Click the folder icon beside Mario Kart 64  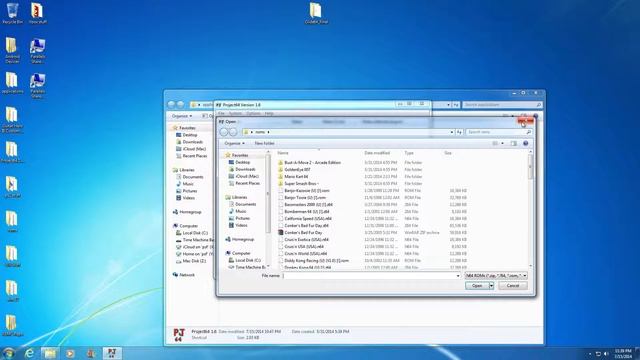click(280, 176)
